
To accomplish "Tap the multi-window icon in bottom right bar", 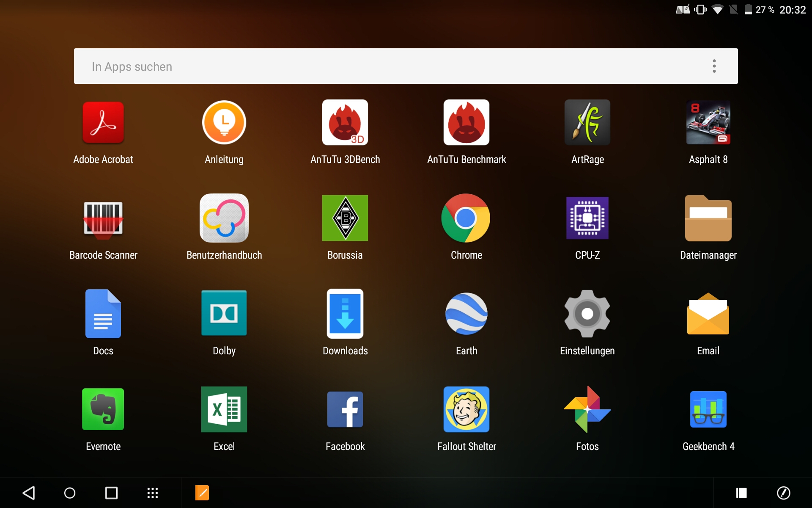I will [741, 493].
